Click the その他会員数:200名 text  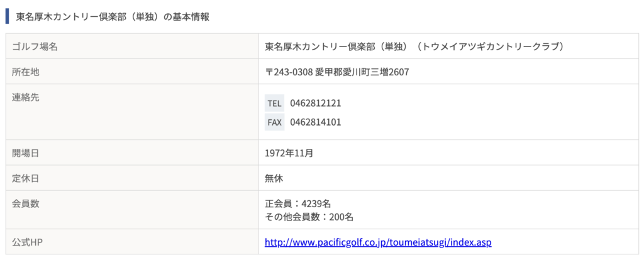[309, 217]
